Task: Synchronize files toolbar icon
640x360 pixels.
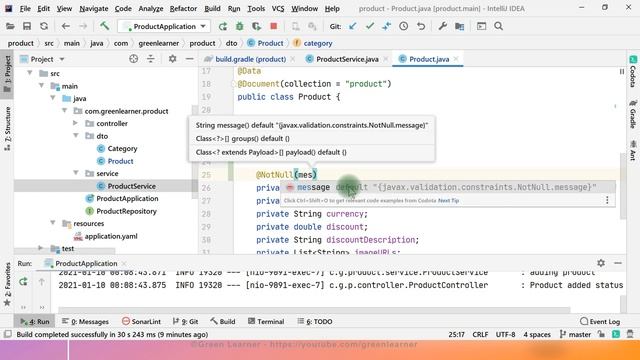Action: 44,27
